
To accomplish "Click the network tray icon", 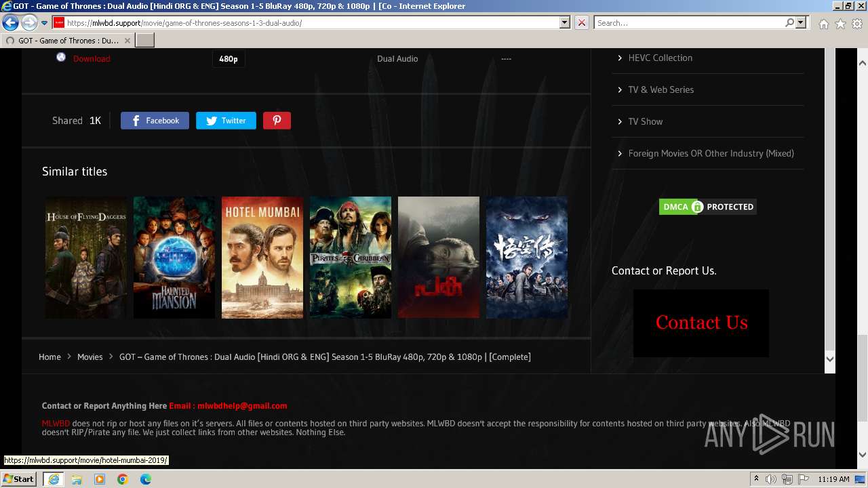I will [787, 479].
